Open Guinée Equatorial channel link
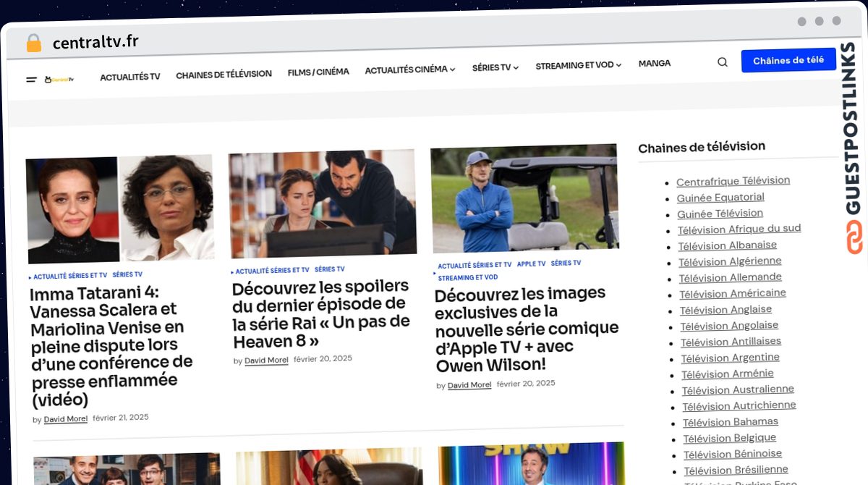The width and height of the screenshot is (868, 485). (x=720, y=198)
